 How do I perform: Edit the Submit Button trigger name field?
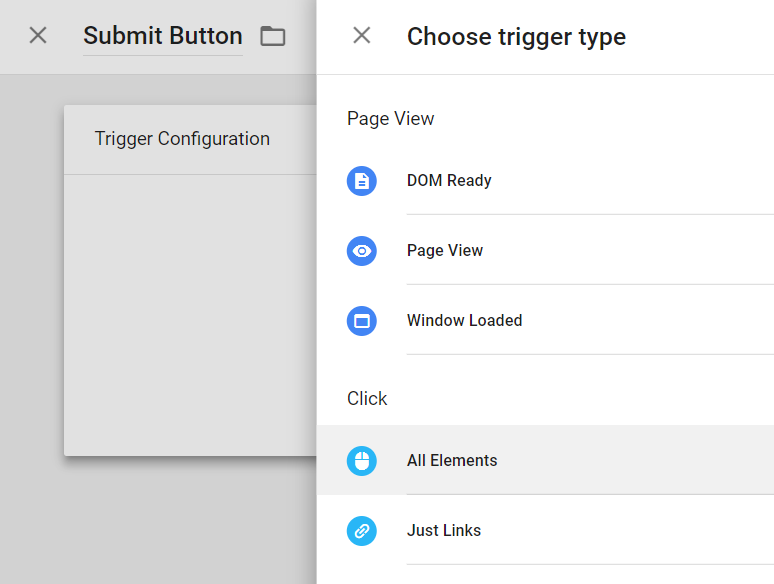(162, 36)
